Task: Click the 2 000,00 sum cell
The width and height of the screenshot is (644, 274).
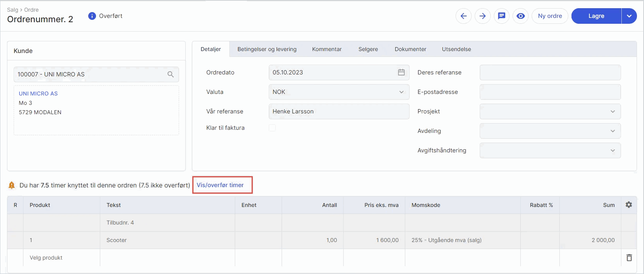Action: coord(590,240)
